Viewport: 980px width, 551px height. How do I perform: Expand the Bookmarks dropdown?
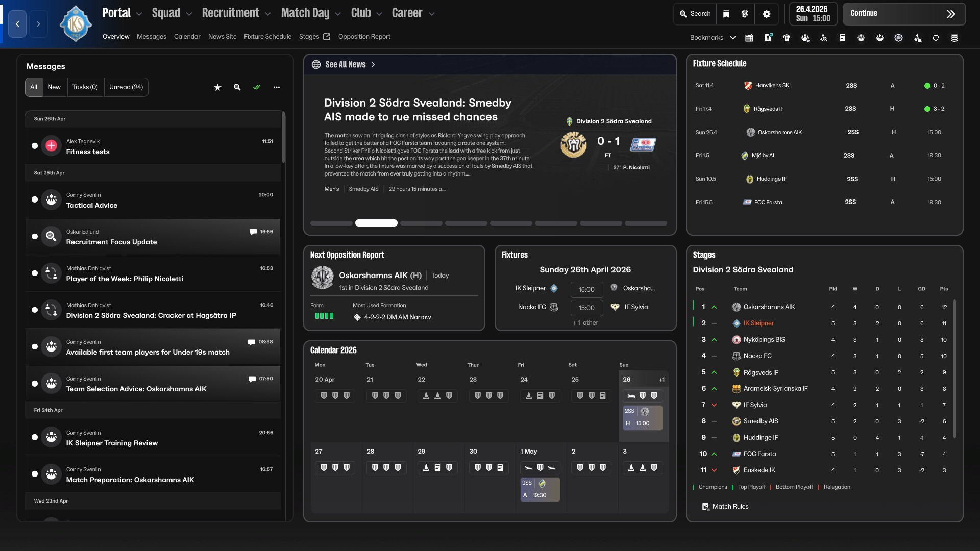click(x=733, y=38)
